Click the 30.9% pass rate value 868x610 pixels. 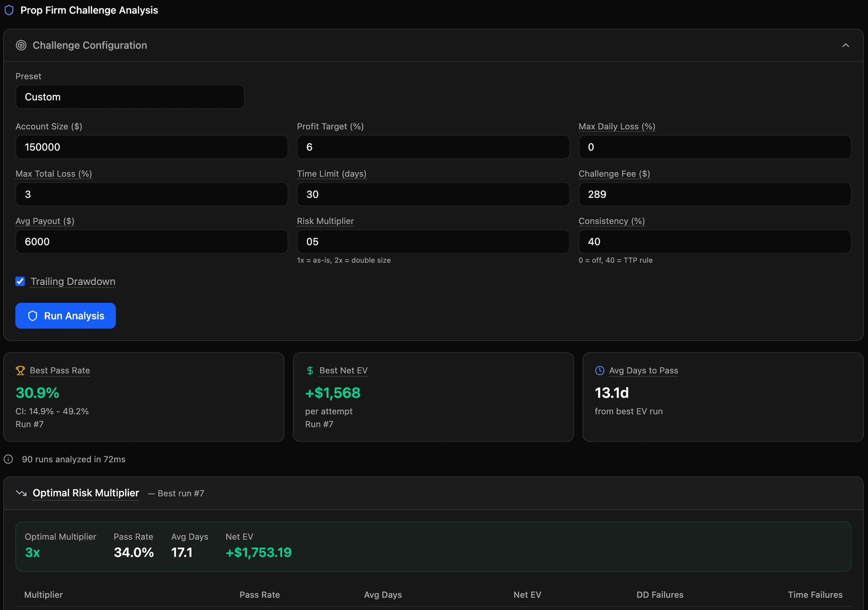point(38,393)
